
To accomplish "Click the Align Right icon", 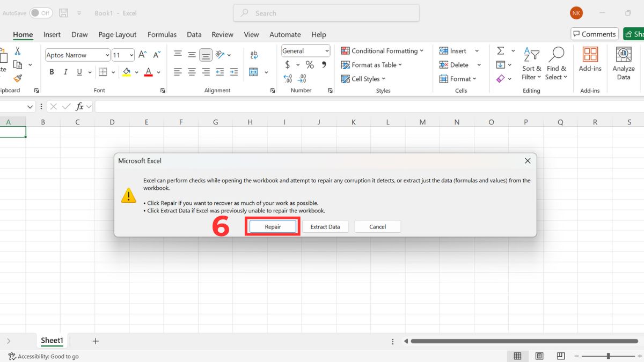I will [x=206, y=72].
